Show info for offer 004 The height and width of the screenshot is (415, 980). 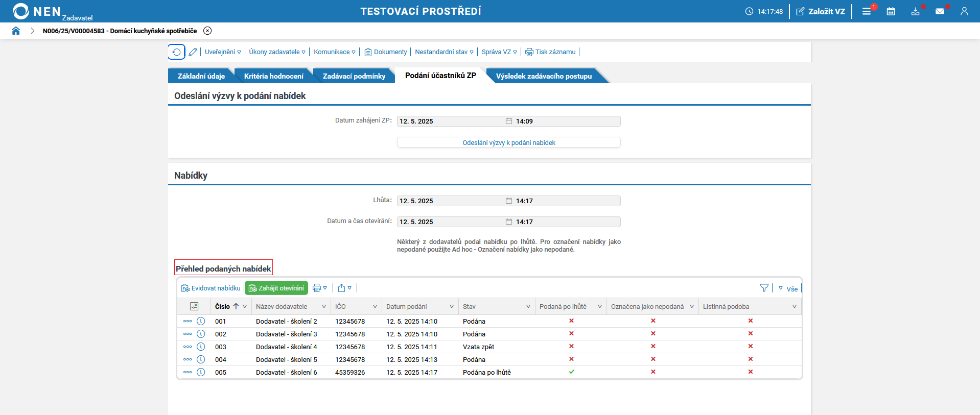(x=201, y=359)
